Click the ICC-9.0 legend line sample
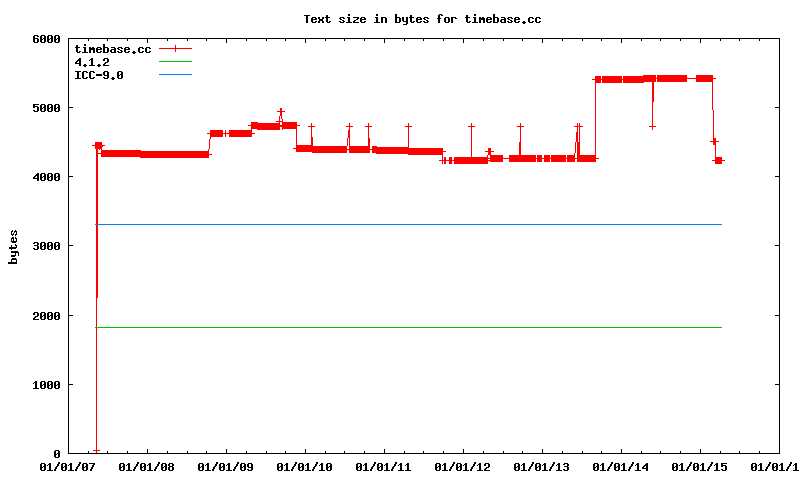 pos(174,74)
